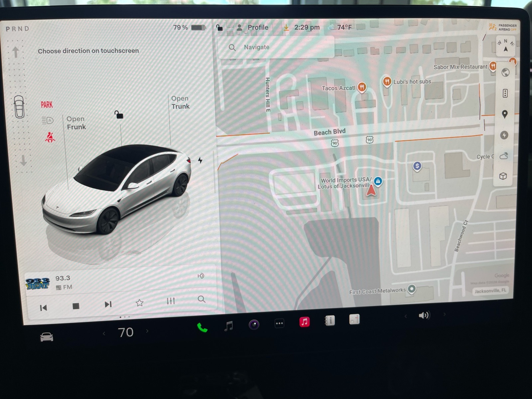Image resolution: width=532 pixels, height=399 pixels.
Task: Raise volume with right chevron
Action: (445, 314)
